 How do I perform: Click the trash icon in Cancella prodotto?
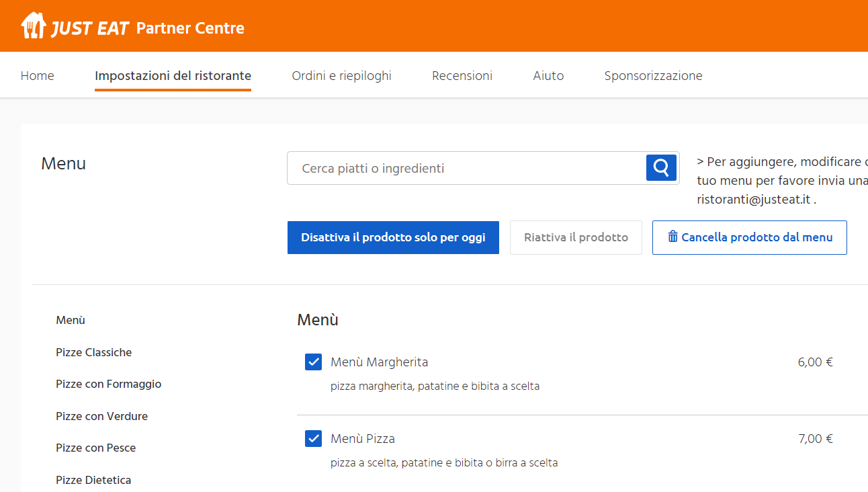pos(672,237)
